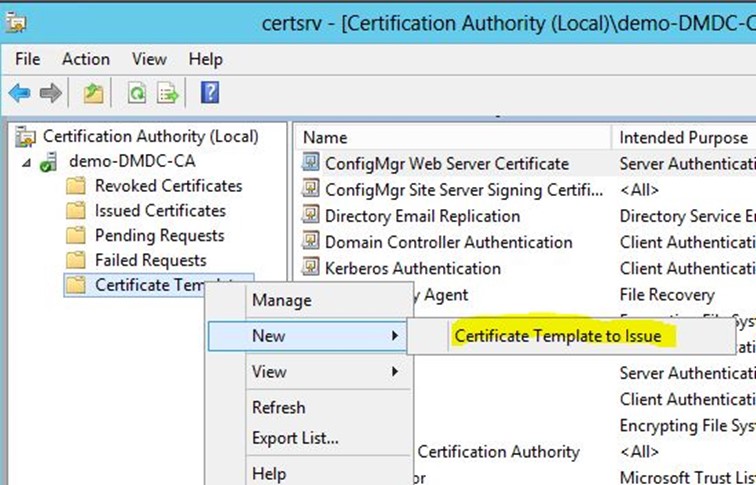The image size is (756, 485).
Task: Open the View menu in menu bar
Action: point(149,59)
